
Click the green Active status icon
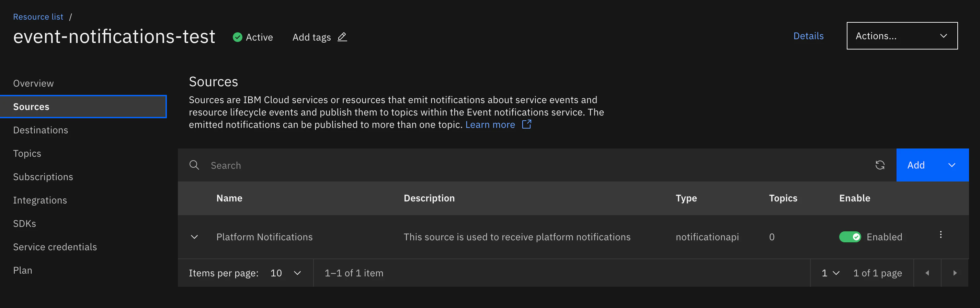(x=237, y=37)
